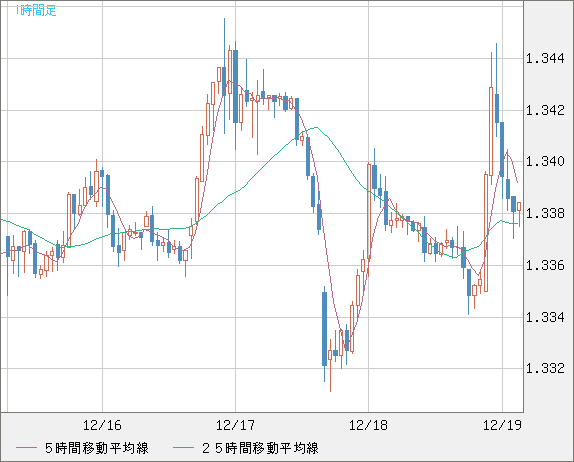Click the 12/18 date axis label

(368, 425)
